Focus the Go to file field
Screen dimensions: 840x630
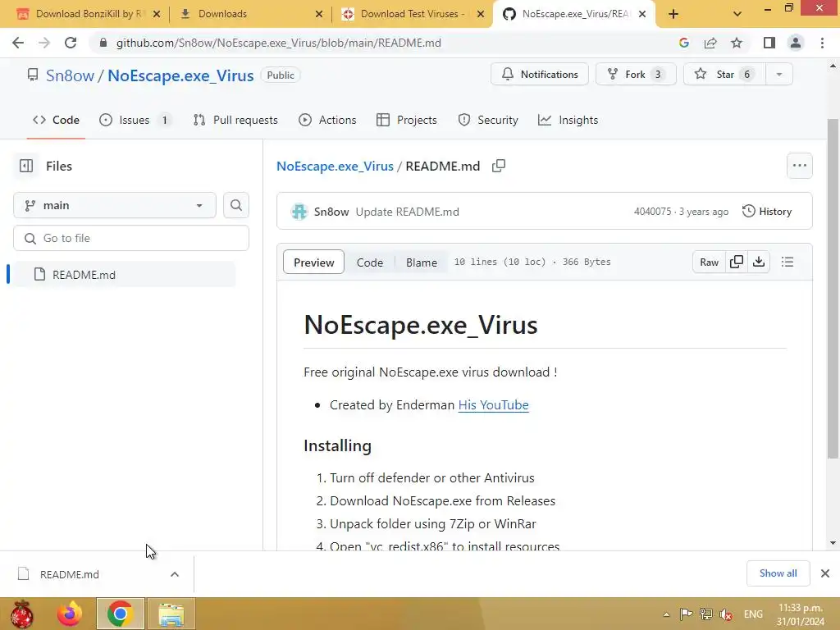point(131,238)
